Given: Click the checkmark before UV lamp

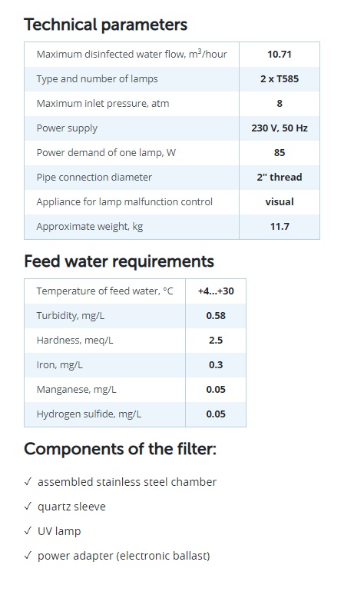Looking at the screenshot, I should (x=28, y=531).
